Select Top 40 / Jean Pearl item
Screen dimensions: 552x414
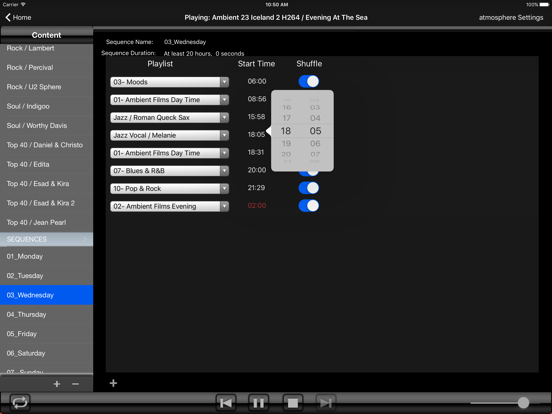46,222
